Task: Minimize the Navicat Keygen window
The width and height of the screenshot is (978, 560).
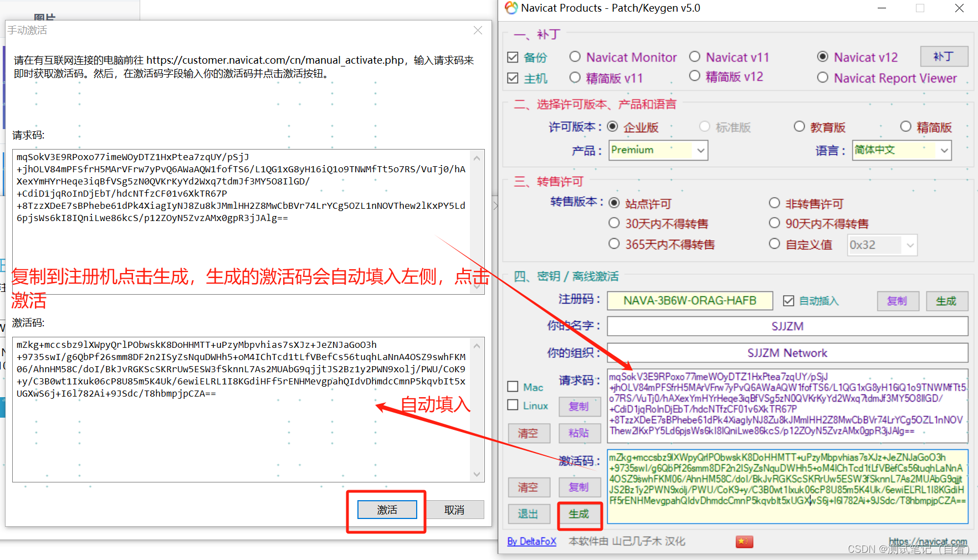Action: [882, 8]
